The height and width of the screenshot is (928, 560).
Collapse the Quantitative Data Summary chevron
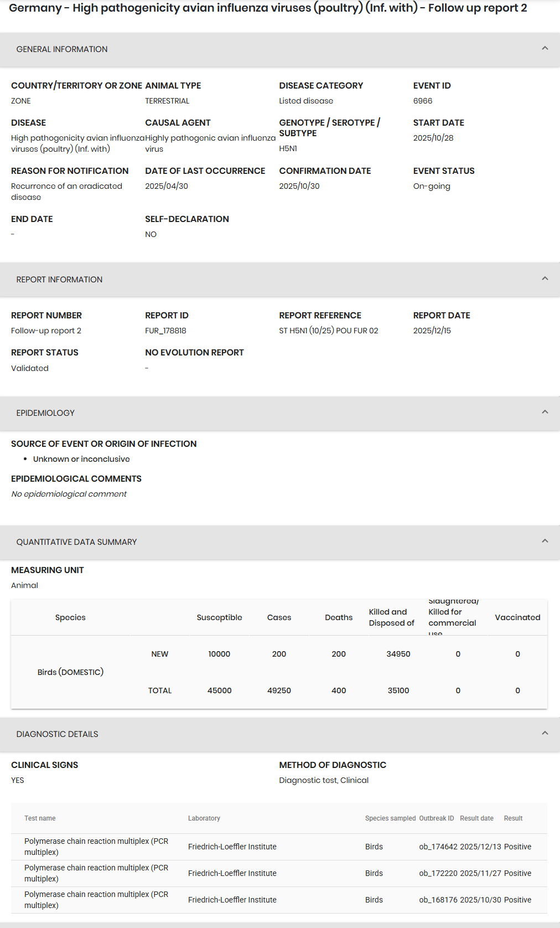[545, 542]
